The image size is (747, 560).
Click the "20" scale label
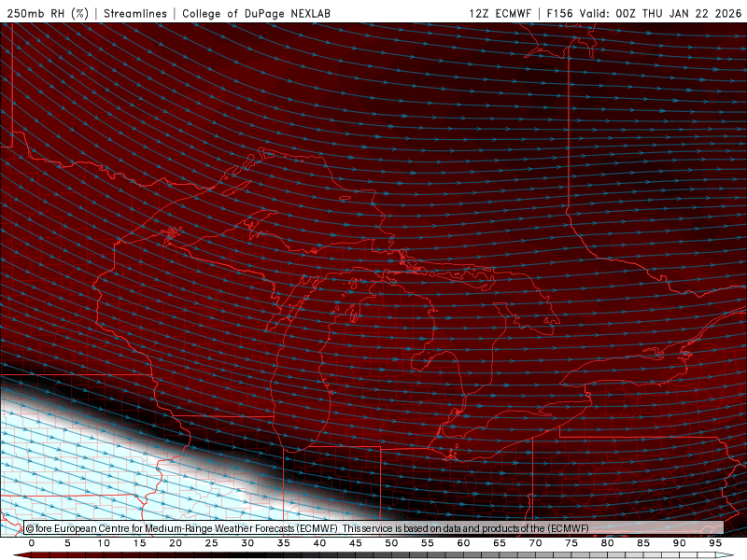click(176, 543)
